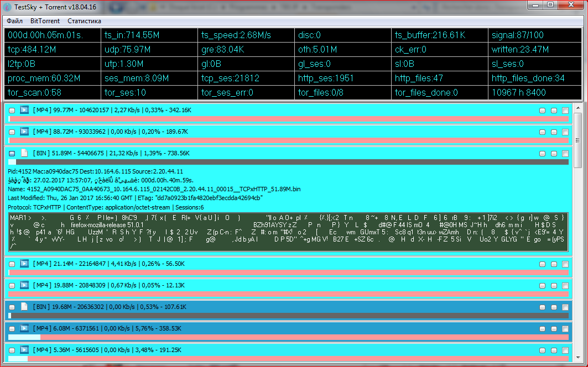Click the video icon of the 6.08M MP4 entry
The height and width of the screenshot is (367, 588).
(x=24, y=328)
